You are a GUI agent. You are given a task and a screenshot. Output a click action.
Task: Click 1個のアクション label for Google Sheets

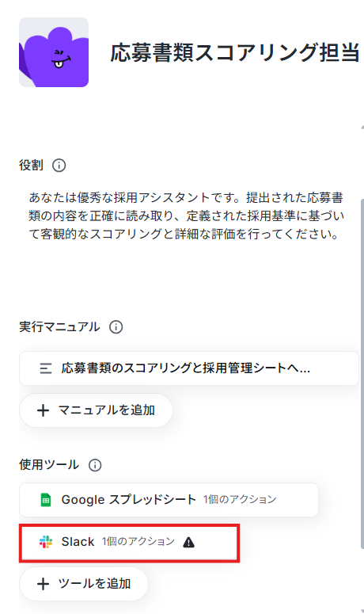click(x=240, y=500)
